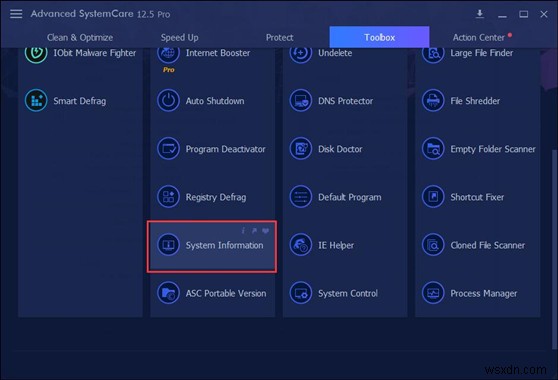Switch to the Speed Up tab

(179, 37)
